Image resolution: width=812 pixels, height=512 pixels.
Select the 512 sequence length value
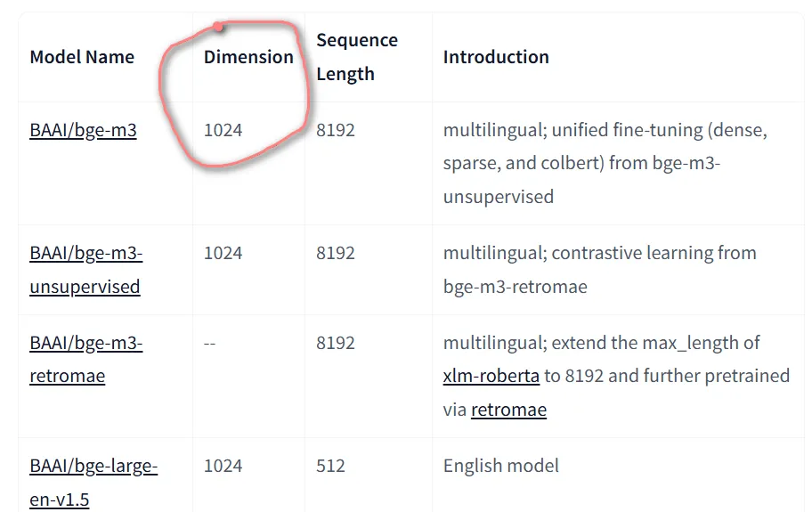click(330, 466)
